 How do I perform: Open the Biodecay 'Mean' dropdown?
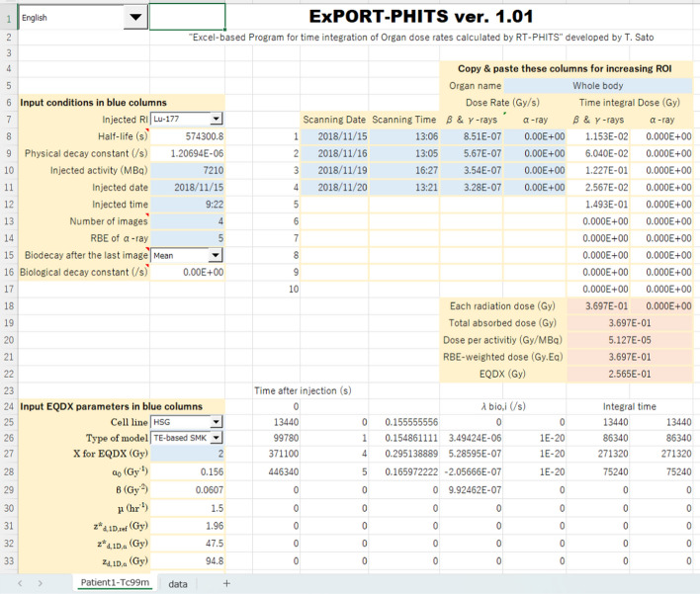pyautogui.click(x=217, y=255)
